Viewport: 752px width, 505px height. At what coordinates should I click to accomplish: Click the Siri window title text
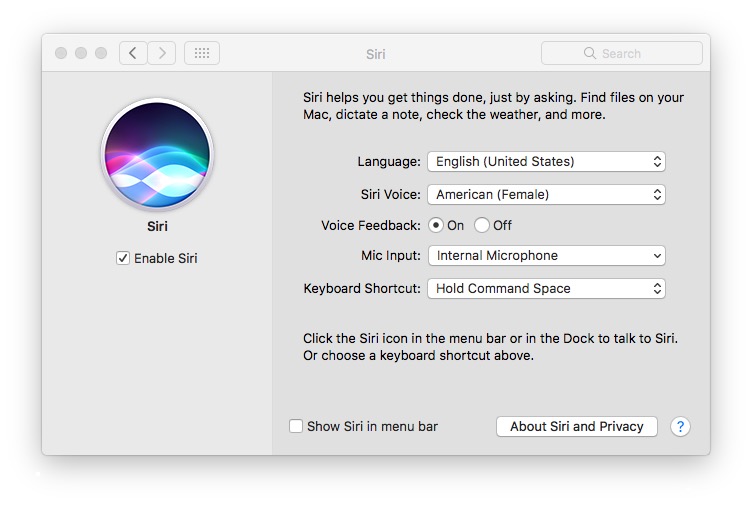376,54
